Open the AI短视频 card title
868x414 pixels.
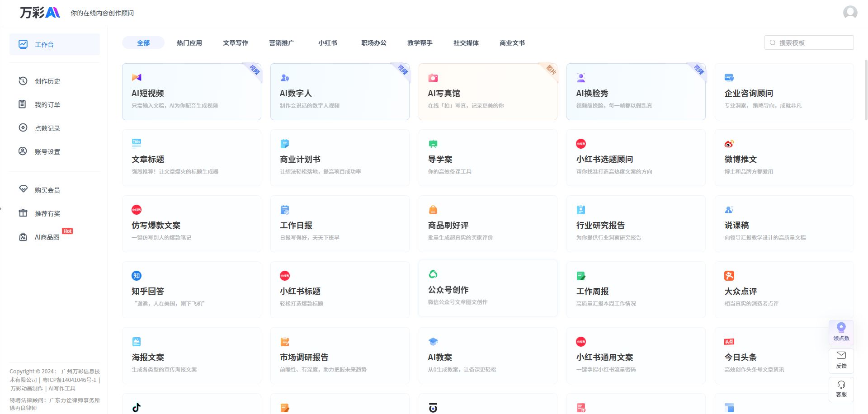coord(148,93)
